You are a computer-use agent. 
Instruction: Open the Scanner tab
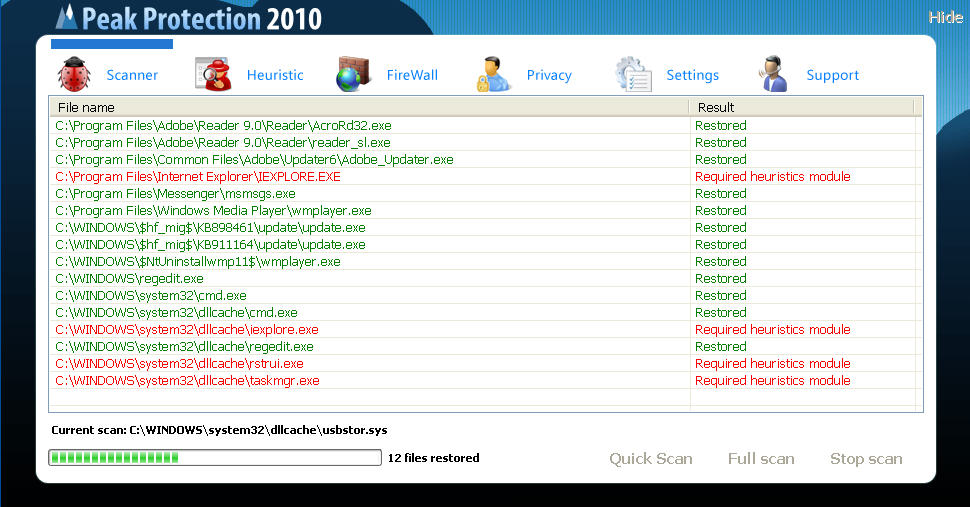click(132, 75)
